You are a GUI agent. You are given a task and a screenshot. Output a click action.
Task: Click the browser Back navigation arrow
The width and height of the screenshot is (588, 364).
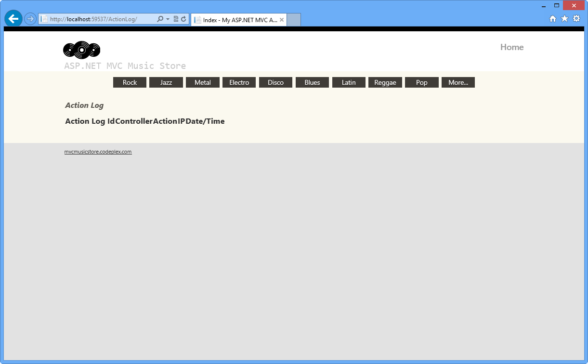13,18
